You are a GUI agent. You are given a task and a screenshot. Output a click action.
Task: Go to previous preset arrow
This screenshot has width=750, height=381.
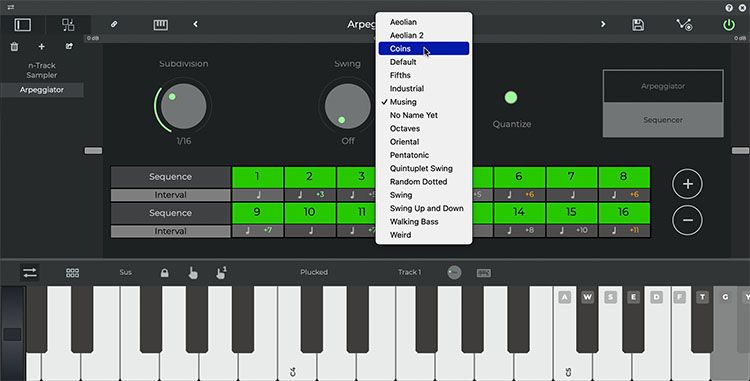click(195, 24)
